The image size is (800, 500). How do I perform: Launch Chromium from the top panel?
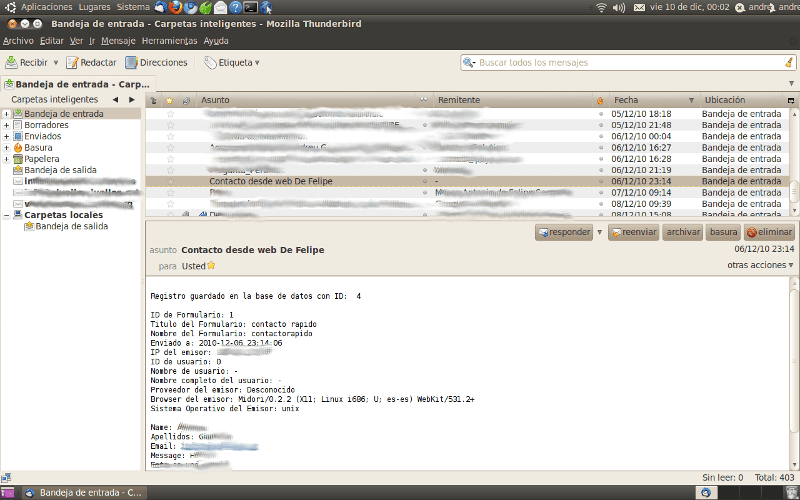click(191, 7)
